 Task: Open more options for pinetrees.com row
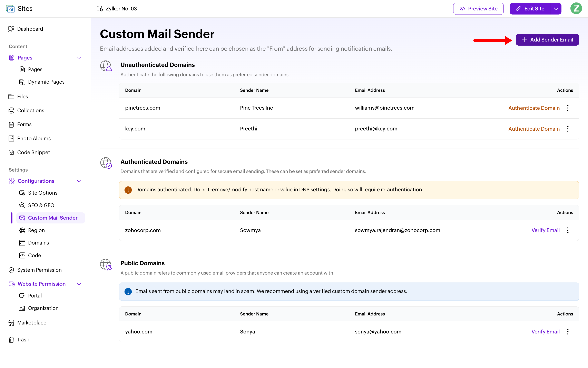point(568,108)
